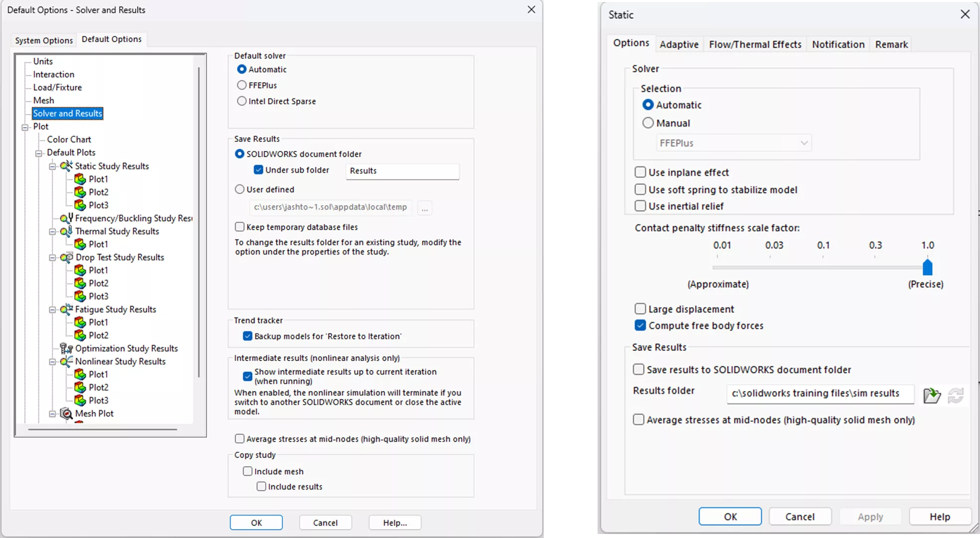Check Use soft spring to stabilize model
Image resolution: width=980 pixels, height=538 pixels.
pos(640,190)
